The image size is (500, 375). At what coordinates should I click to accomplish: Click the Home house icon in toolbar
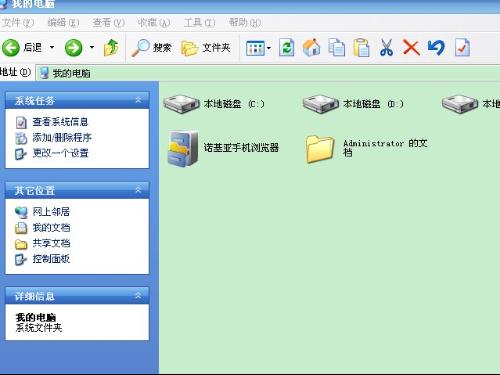(311, 48)
